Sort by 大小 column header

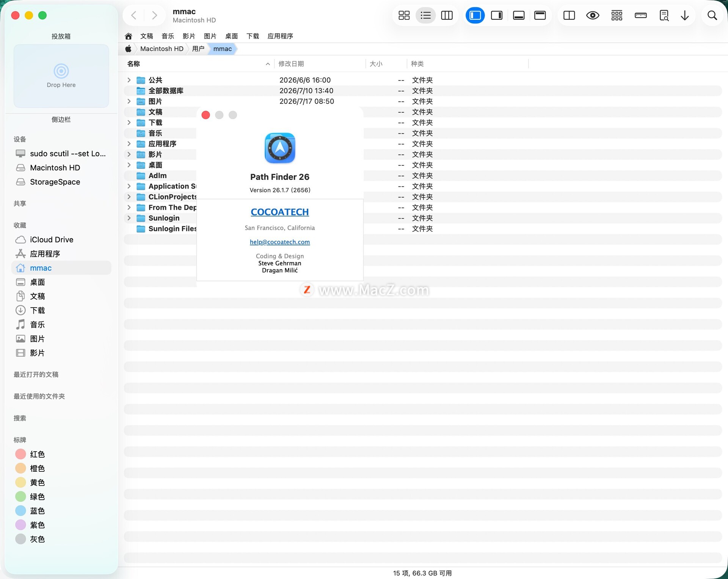(386, 64)
